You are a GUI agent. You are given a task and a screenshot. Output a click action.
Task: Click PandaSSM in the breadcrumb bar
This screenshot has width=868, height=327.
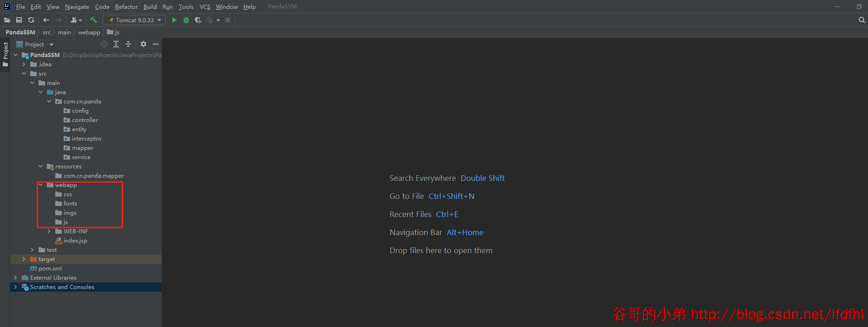coord(20,32)
